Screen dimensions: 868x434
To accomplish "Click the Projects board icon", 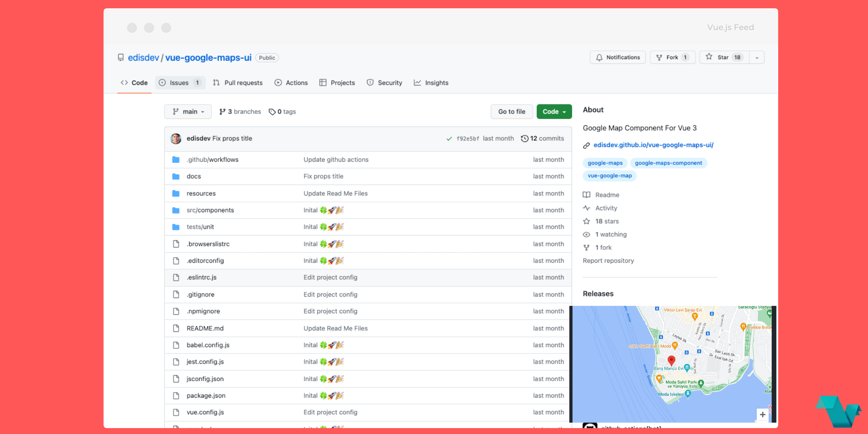I will (323, 82).
